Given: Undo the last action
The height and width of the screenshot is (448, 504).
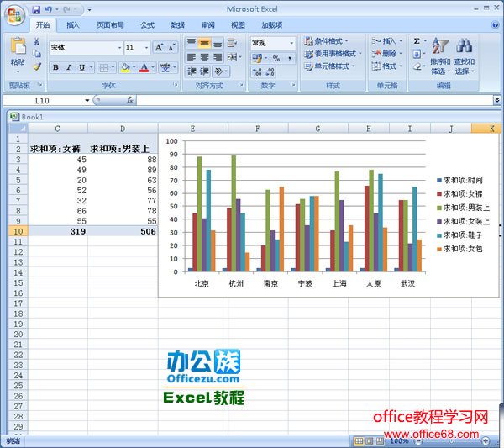Looking at the screenshot, I should [49, 9].
